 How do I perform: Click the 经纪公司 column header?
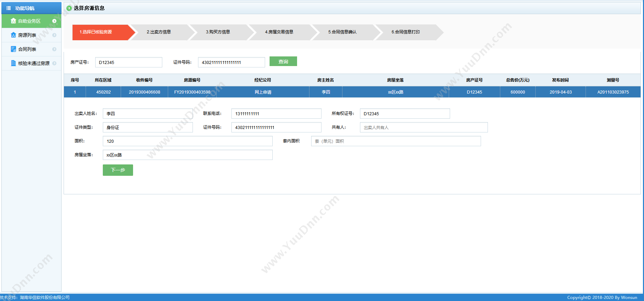(x=263, y=80)
